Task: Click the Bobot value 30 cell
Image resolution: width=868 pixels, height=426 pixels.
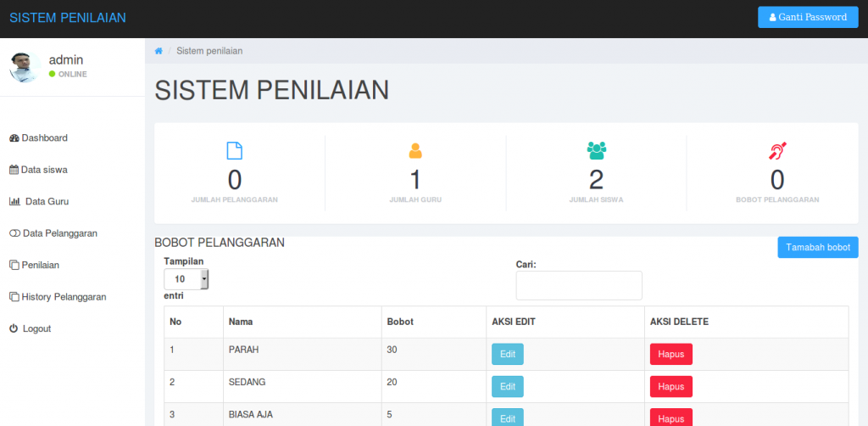Action: pyautogui.click(x=433, y=354)
